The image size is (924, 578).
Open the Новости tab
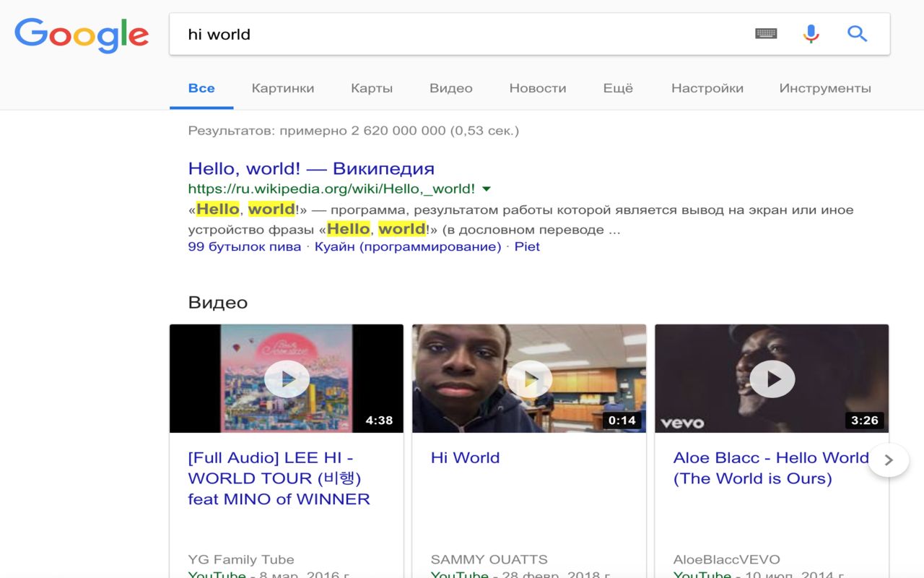click(x=538, y=88)
